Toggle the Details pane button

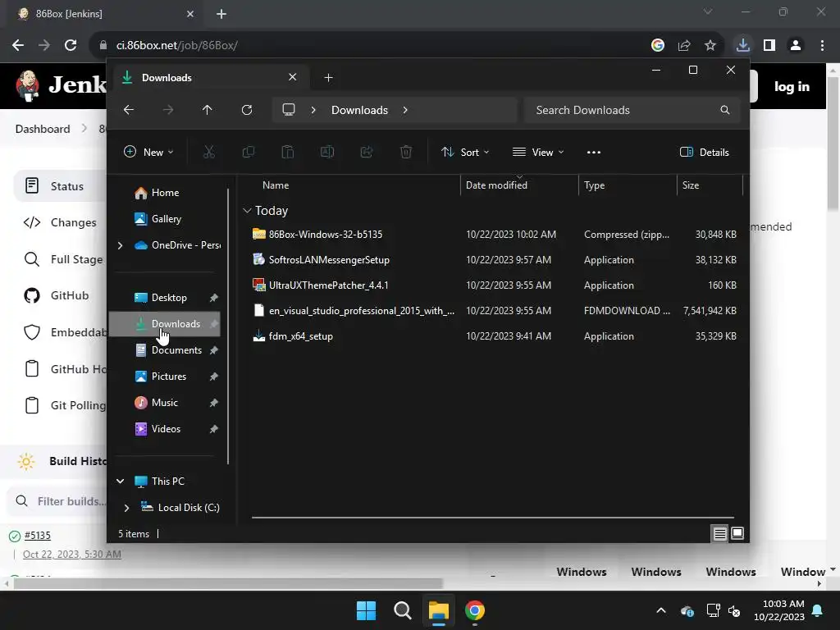click(x=705, y=152)
